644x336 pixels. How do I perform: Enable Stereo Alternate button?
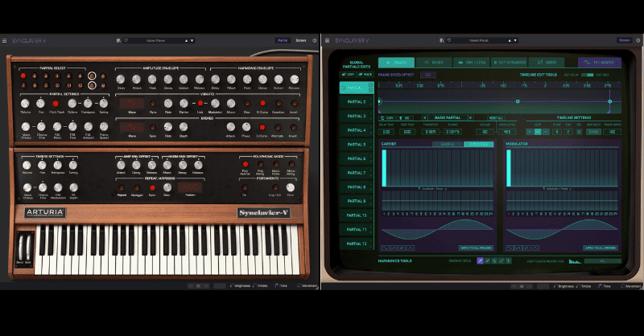pos(278,127)
